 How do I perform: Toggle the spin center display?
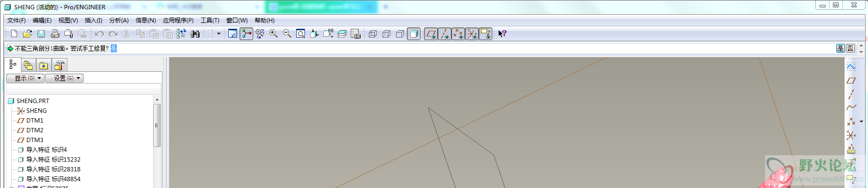click(246, 34)
